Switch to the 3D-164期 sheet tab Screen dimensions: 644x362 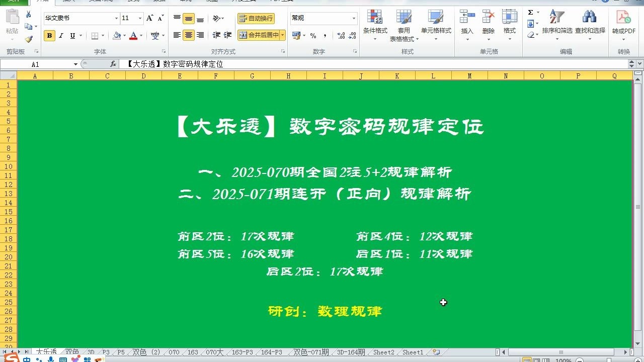(x=351, y=352)
